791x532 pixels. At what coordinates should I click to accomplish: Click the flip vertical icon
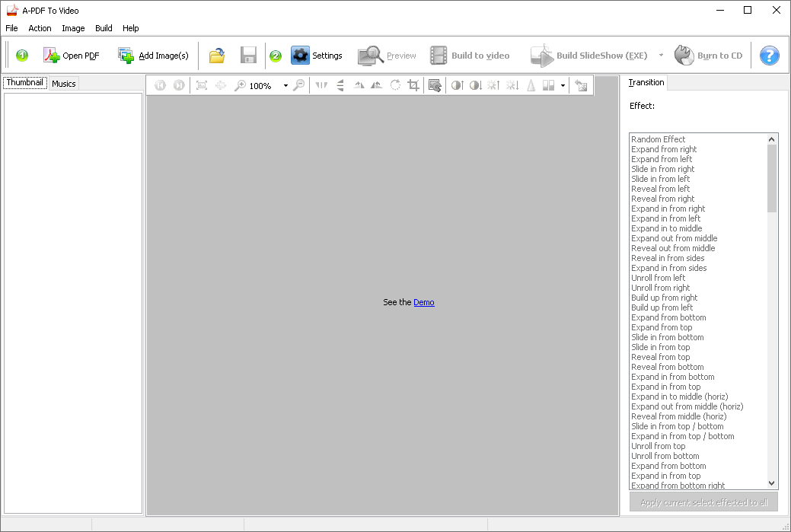point(340,85)
